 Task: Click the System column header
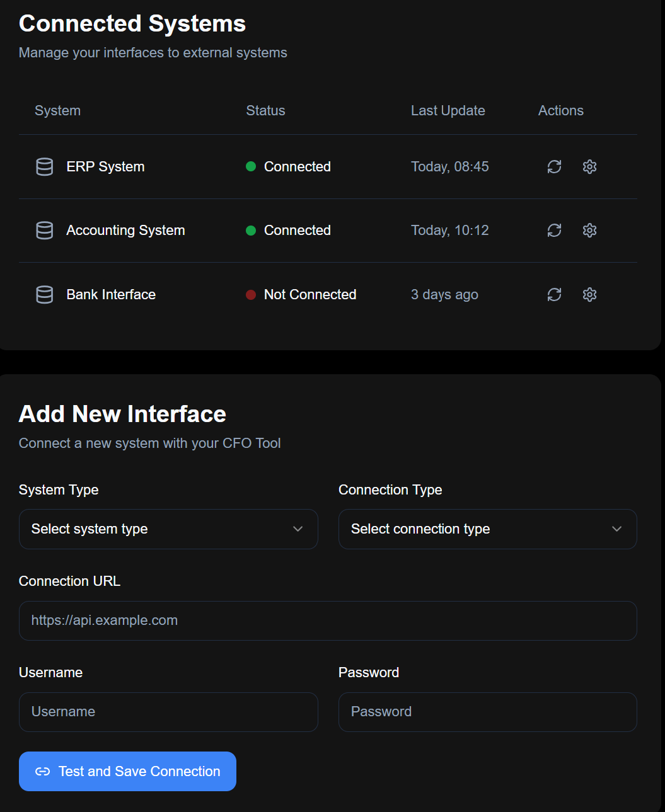[x=57, y=111]
